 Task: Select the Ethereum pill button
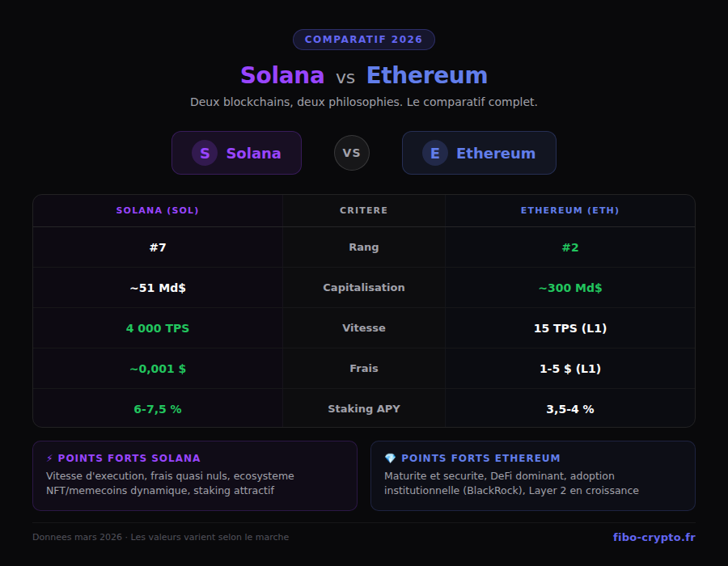pyautogui.click(x=478, y=153)
